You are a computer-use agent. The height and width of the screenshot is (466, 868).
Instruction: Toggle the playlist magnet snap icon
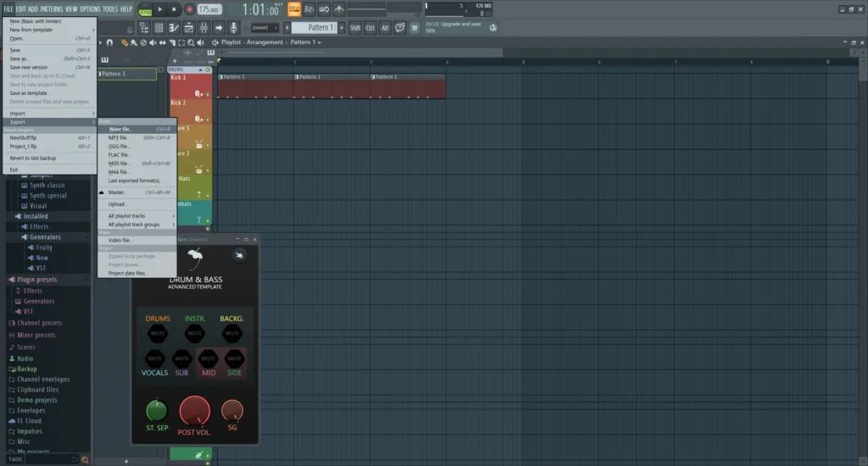pos(109,42)
